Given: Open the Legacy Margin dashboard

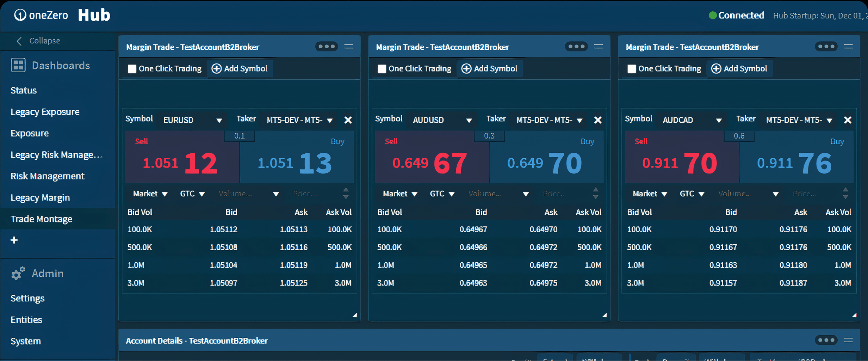Looking at the screenshot, I should tap(40, 197).
